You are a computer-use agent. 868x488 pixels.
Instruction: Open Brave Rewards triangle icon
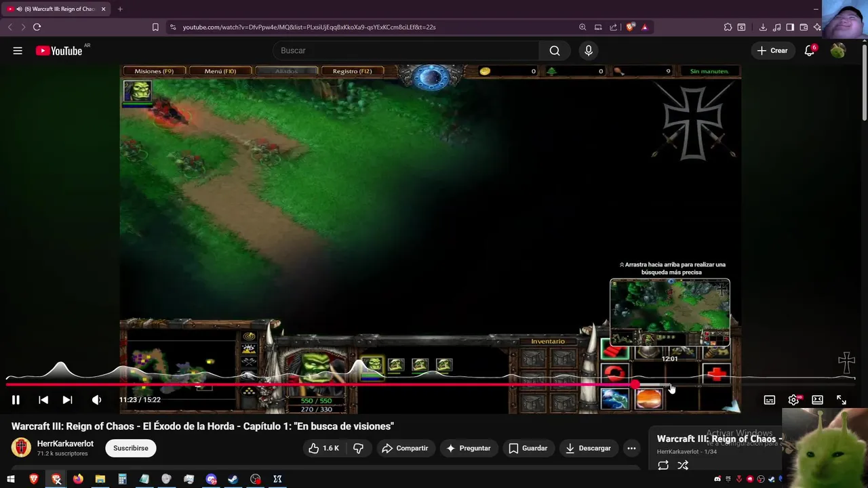(644, 27)
